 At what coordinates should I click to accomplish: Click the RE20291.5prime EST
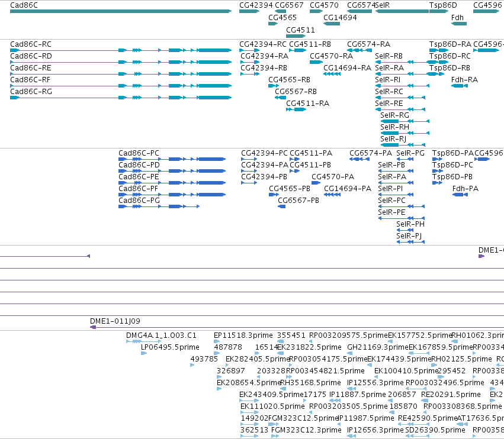pos(425,401)
